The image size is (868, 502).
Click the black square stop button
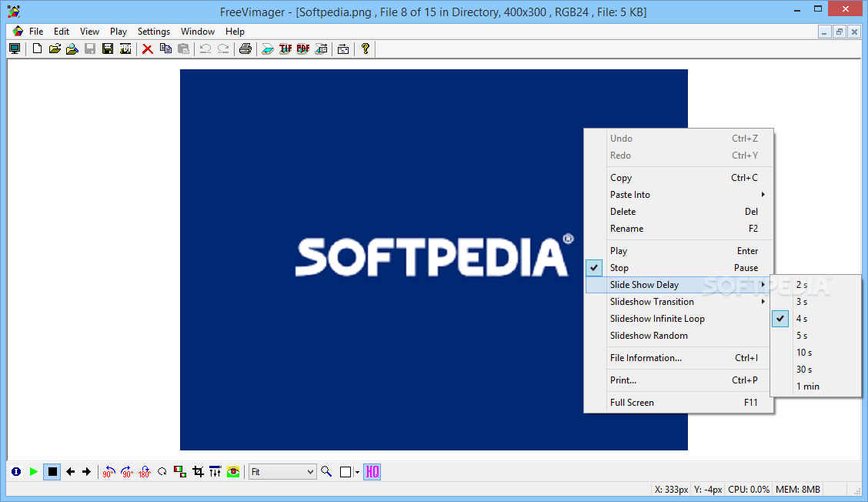pyautogui.click(x=52, y=471)
